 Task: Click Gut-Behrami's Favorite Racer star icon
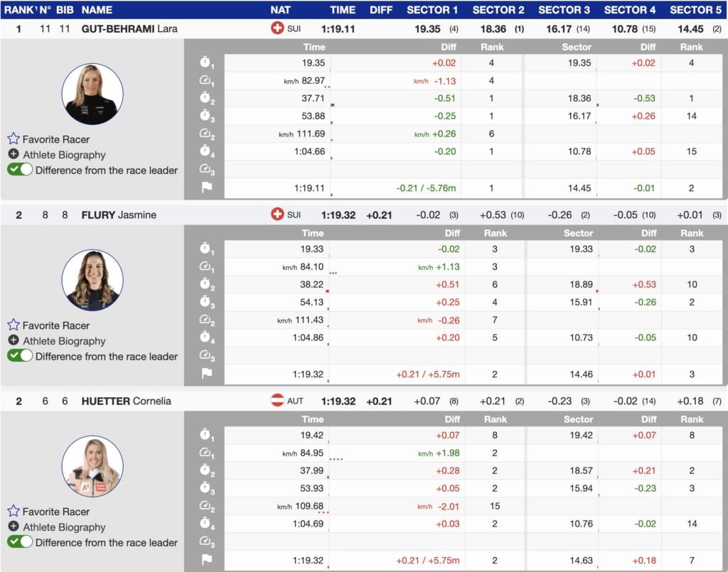[x=14, y=139]
